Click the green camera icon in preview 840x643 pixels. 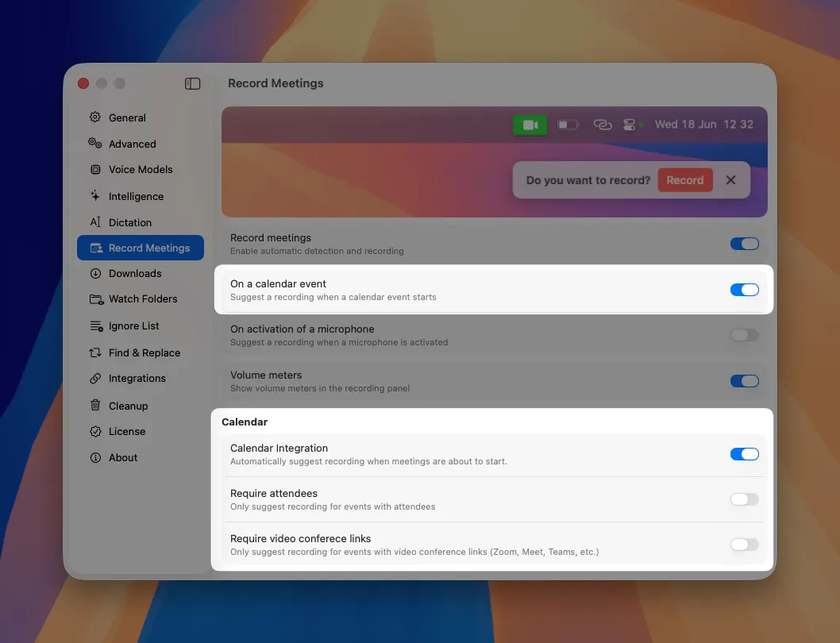530,125
